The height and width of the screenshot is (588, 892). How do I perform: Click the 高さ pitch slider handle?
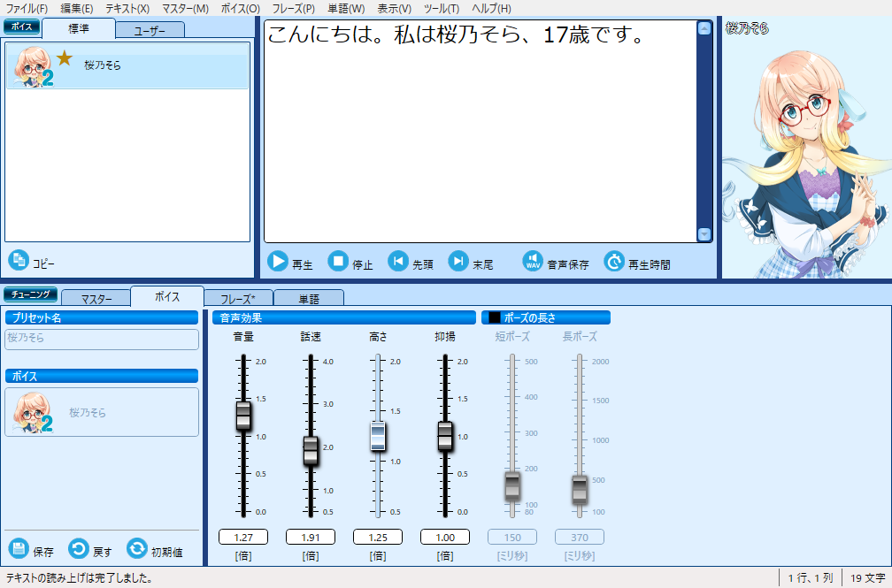[x=378, y=436]
